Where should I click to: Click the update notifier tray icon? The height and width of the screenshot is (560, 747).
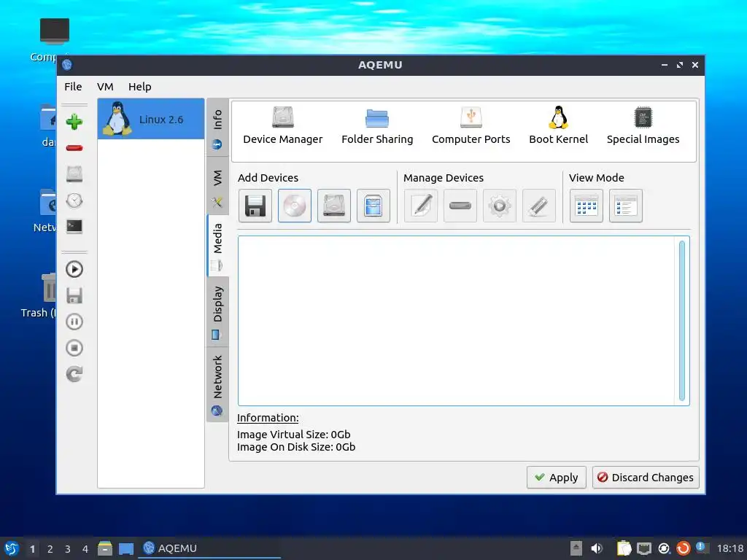(x=683, y=548)
